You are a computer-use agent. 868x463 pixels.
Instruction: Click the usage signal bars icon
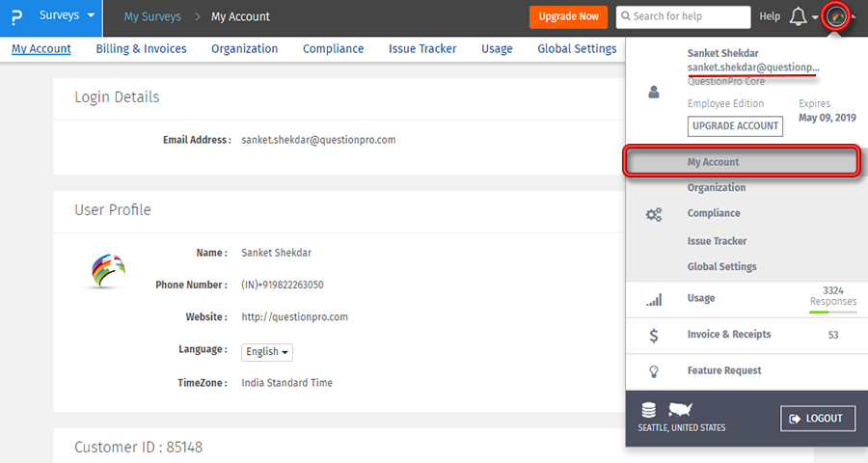coord(654,300)
